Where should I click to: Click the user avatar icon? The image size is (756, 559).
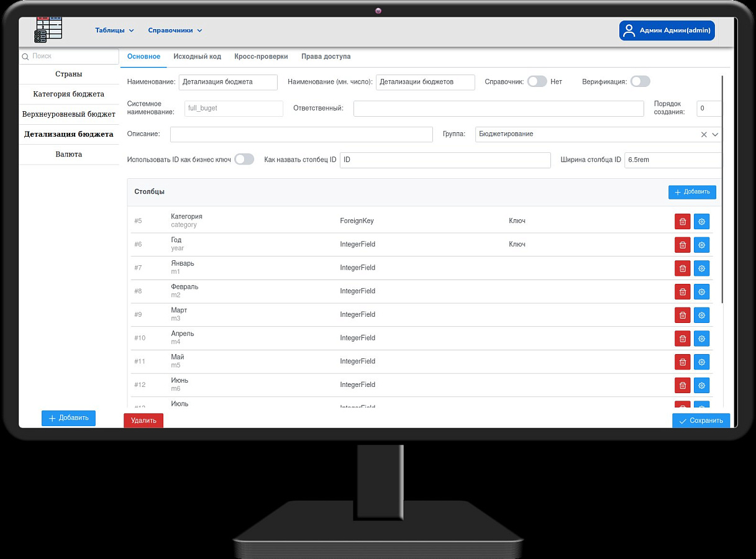tap(629, 30)
